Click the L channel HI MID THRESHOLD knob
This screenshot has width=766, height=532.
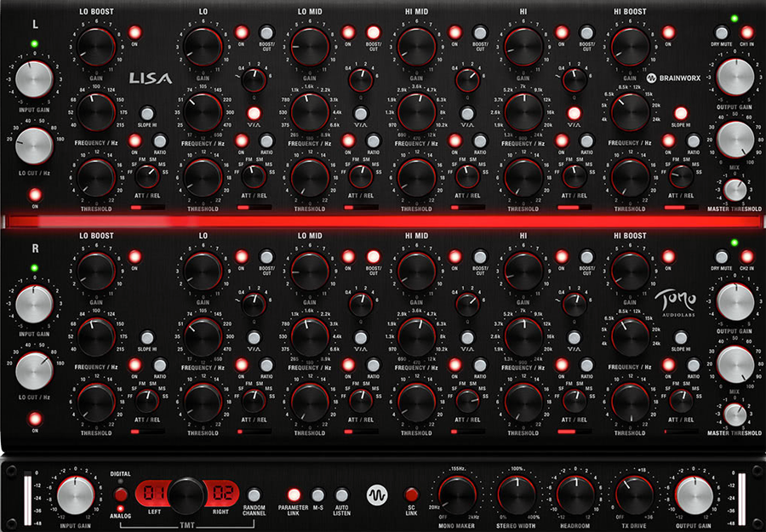pos(416,178)
